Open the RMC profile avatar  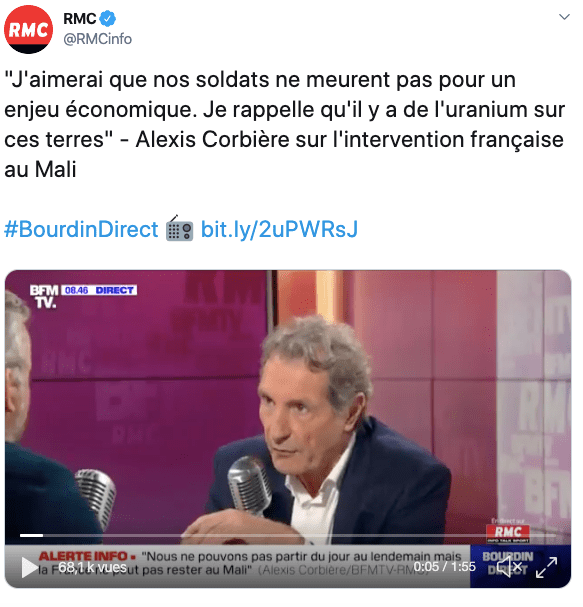click(28, 29)
